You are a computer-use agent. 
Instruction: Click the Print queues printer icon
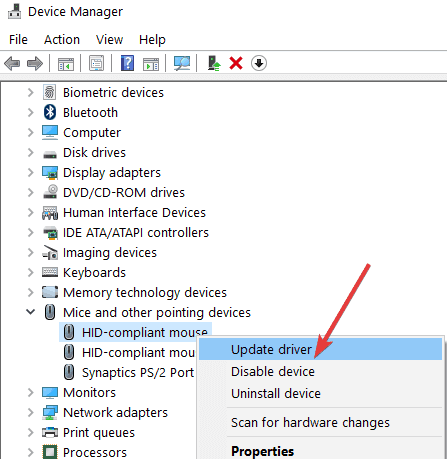(50, 432)
